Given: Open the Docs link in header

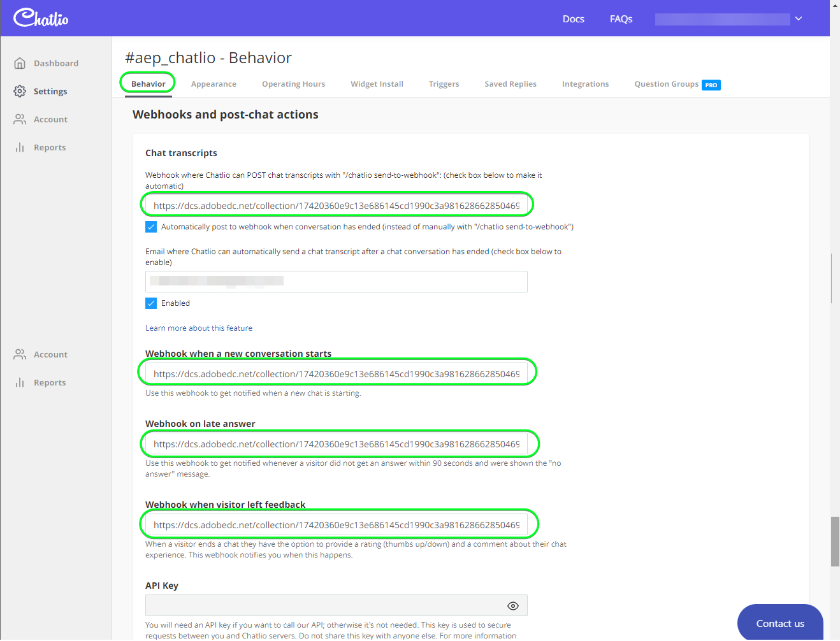Looking at the screenshot, I should (x=574, y=19).
